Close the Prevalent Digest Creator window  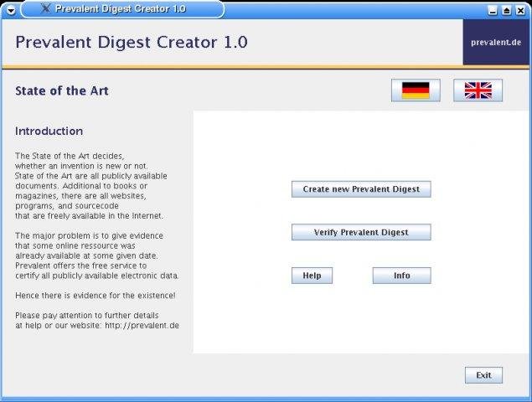(520, 11)
